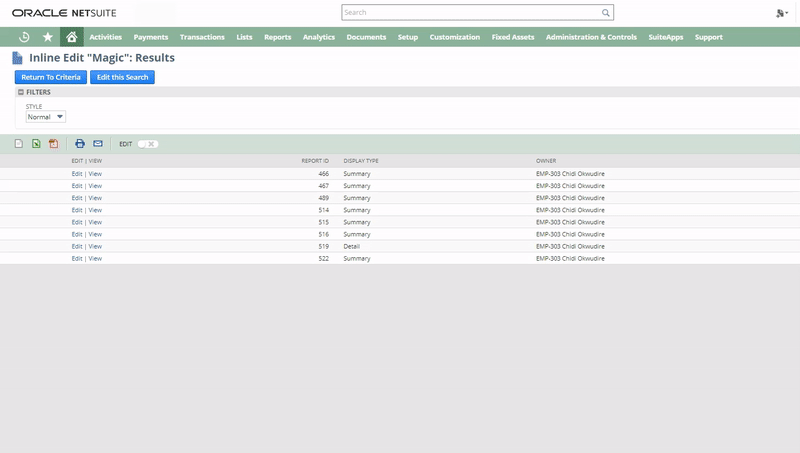Click the search magnifier icon
The height and width of the screenshot is (453, 800).
[x=605, y=13]
